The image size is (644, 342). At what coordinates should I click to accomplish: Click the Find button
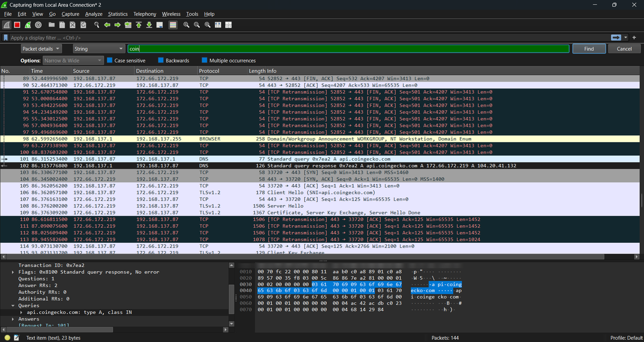[x=589, y=49]
